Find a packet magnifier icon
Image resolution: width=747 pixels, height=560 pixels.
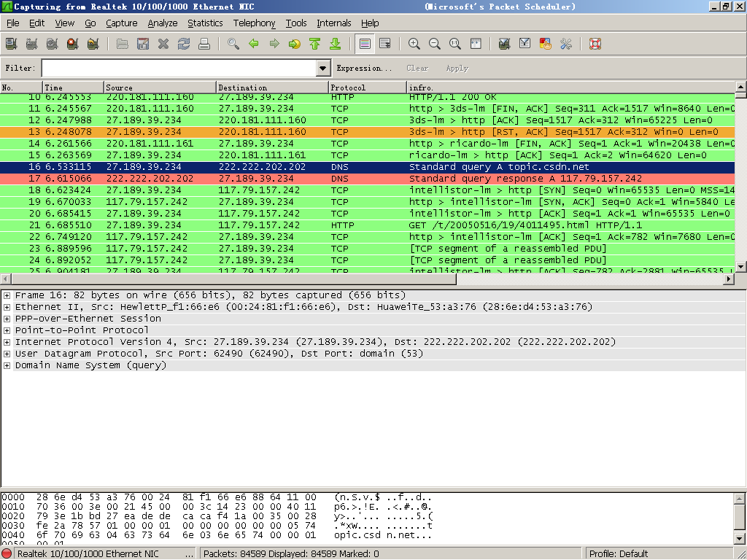(233, 44)
